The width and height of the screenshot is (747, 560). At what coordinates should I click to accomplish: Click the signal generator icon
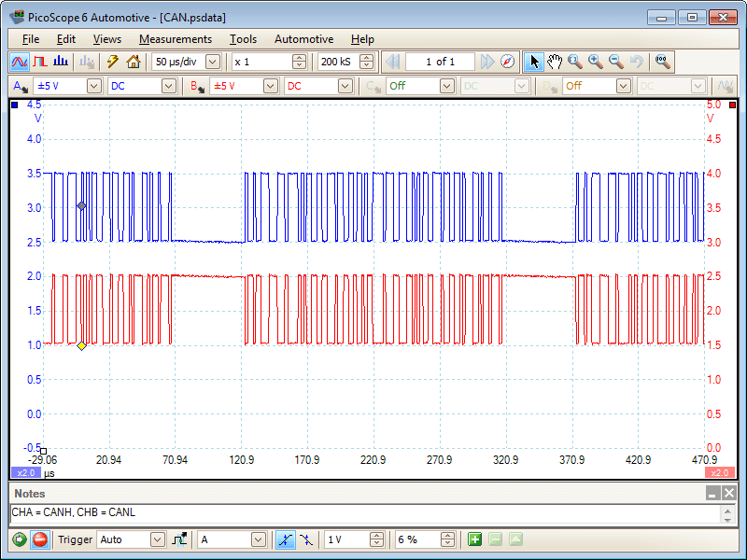726,87
